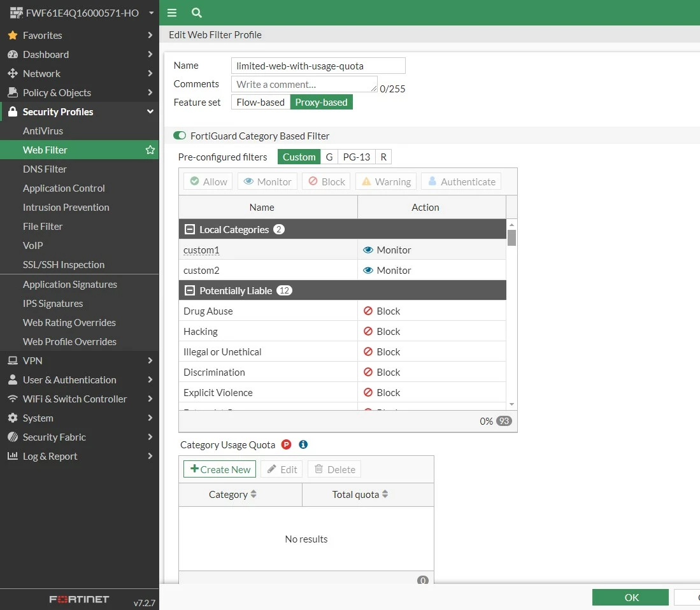The width and height of the screenshot is (700, 610).
Task: Open Web Rating Overrides menu item
Action: tap(69, 322)
